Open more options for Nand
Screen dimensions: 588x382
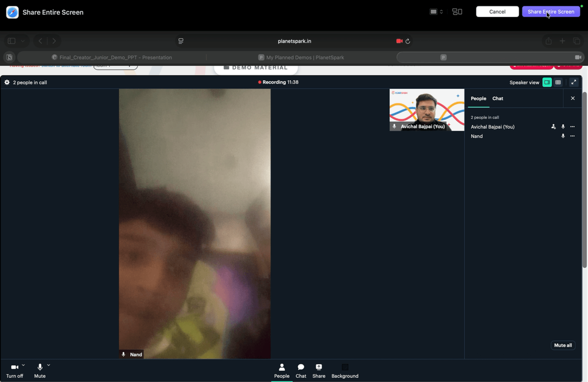(572, 136)
